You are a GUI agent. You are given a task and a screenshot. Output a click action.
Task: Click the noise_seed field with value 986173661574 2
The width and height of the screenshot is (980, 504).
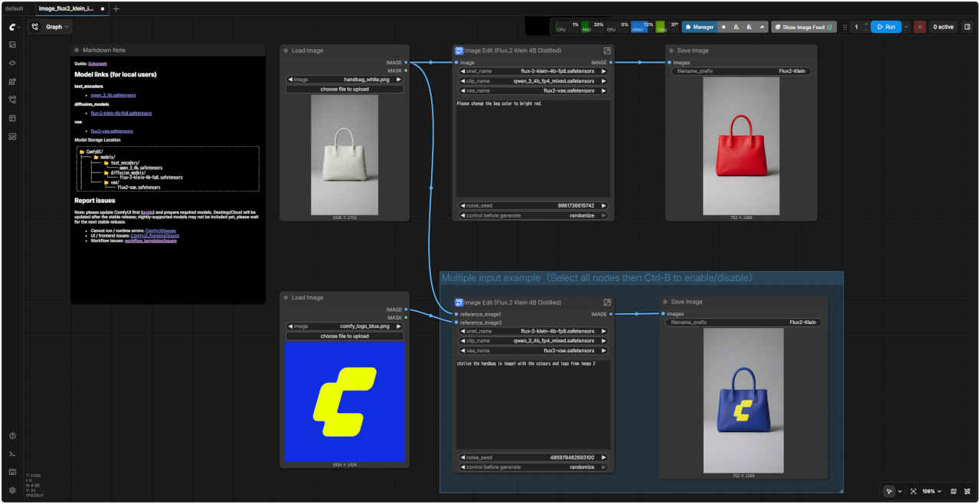pos(533,205)
